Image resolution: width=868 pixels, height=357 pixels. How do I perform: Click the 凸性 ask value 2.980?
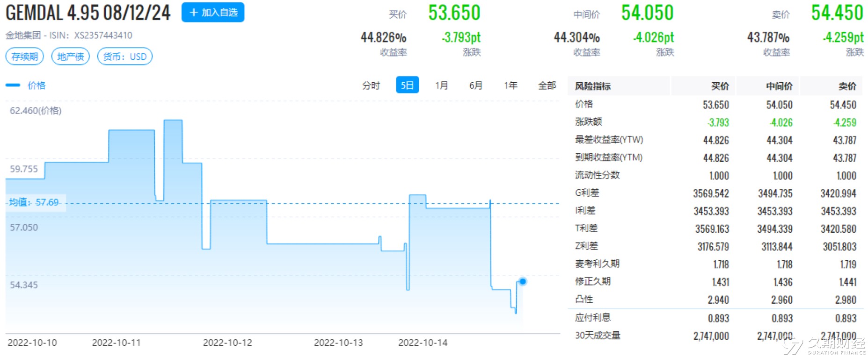point(846,300)
